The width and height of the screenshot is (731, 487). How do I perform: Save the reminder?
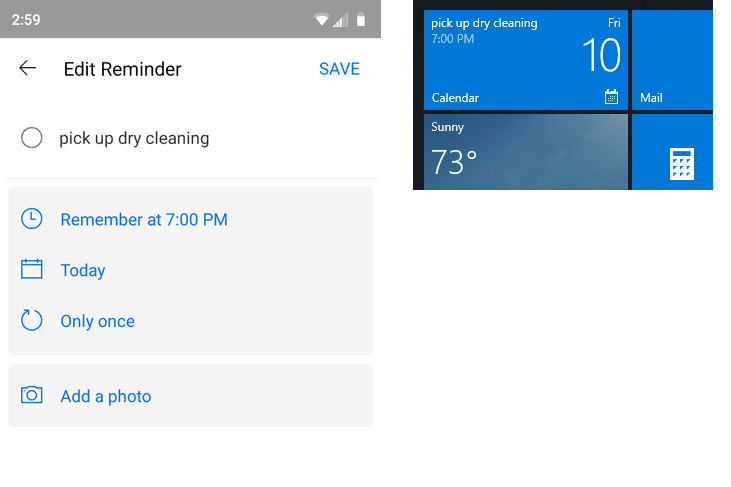click(339, 69)
